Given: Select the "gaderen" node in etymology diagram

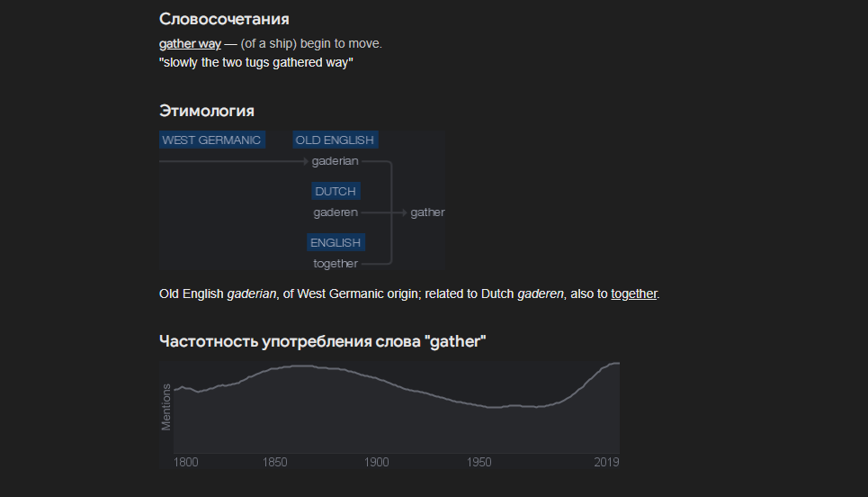Looking at the screenshot, I should (x=336, y=212).
